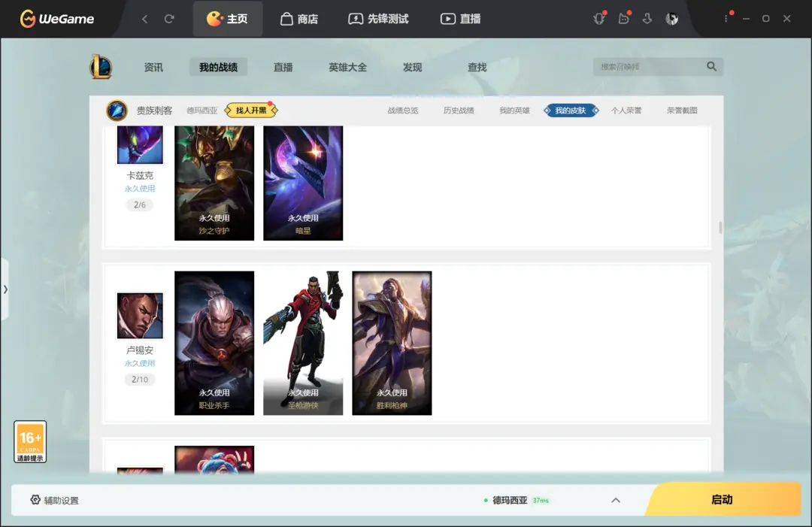
Task: Click the League of Legends logo
Action: [101, 67]
